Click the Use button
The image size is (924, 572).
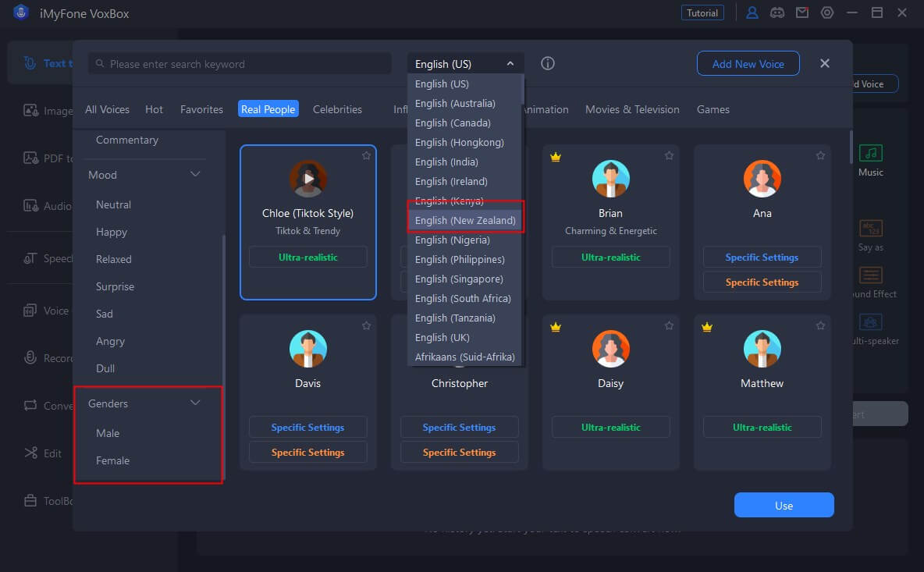tap(784, 506)
